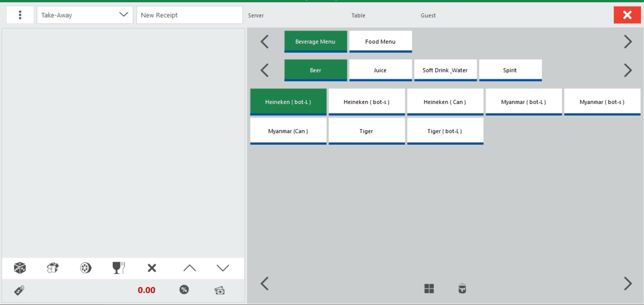This screenshot has width=644, height=305.
Task: Add Heineken ( bot-L ) to order
Action: point(288,102)
